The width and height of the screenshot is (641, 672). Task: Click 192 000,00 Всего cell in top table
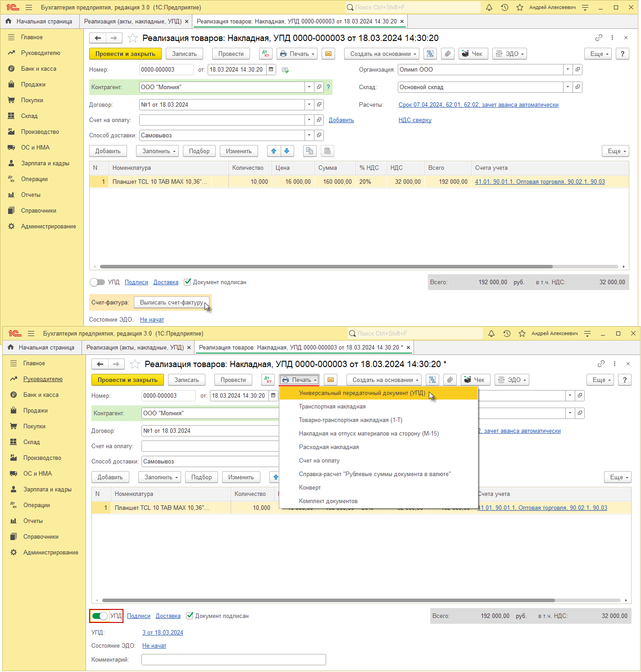[447, 182]
